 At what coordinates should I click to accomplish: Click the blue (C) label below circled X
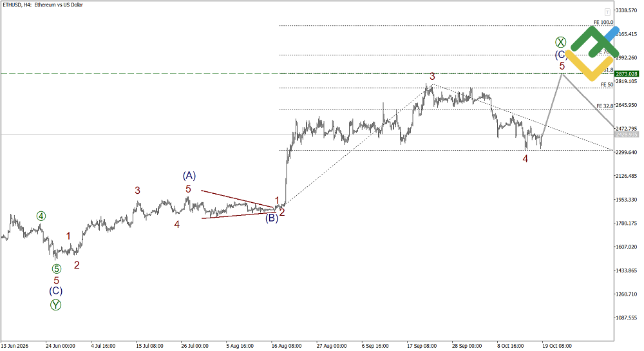pyautogui.click(x=560, y=55)
